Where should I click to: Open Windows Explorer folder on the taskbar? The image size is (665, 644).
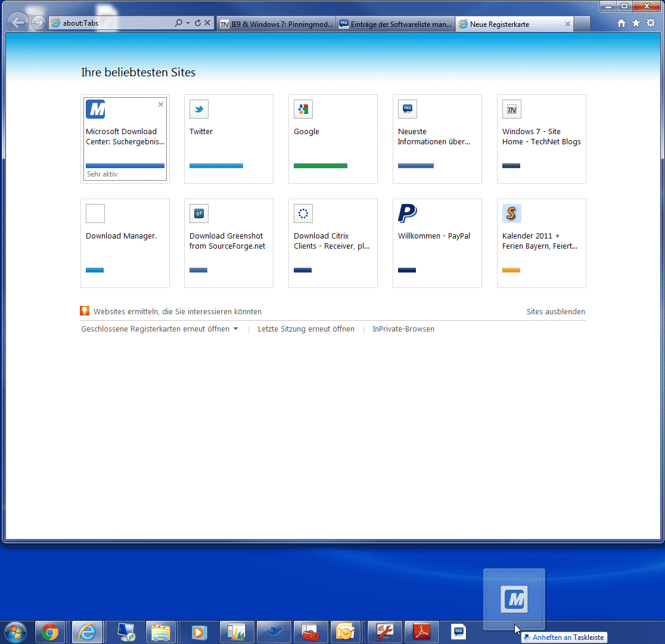pos(161,633)
